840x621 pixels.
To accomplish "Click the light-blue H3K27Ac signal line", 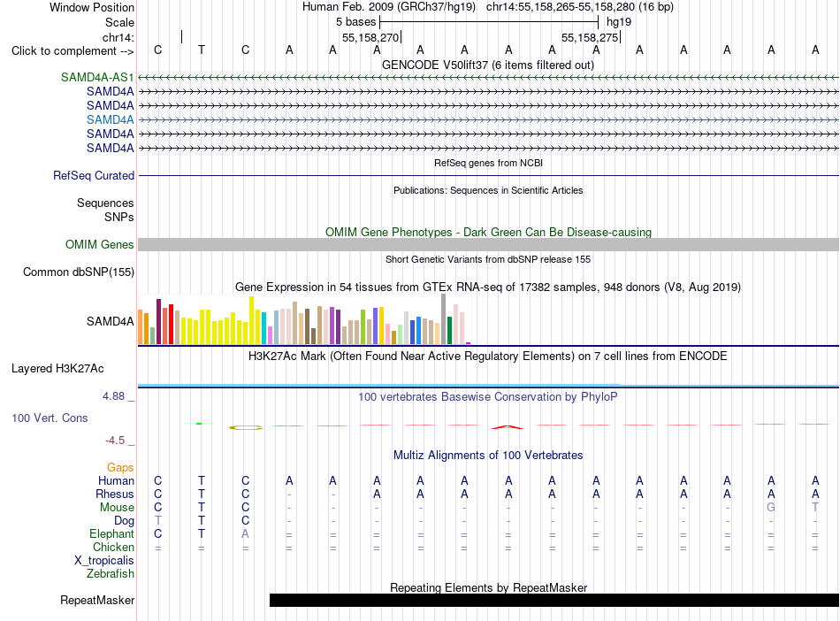I will tap(378, 385).
